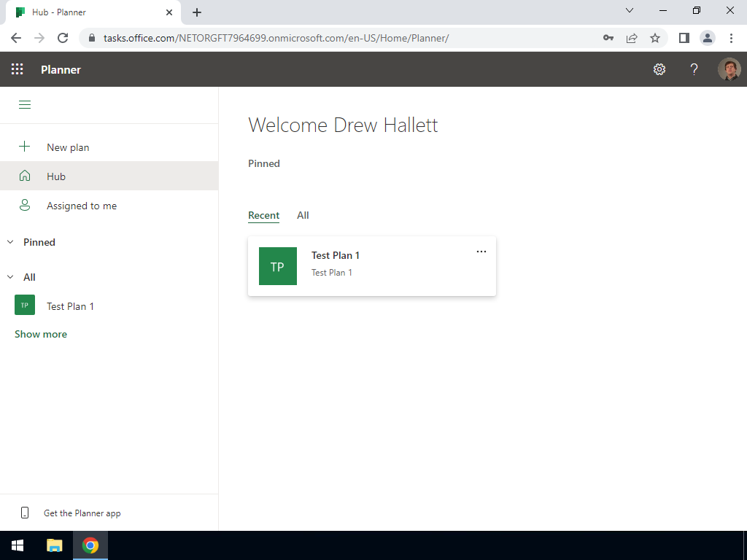Share this page from the address bar
Viewport: 747px width, 560px height.
click(x=632, y=38)
